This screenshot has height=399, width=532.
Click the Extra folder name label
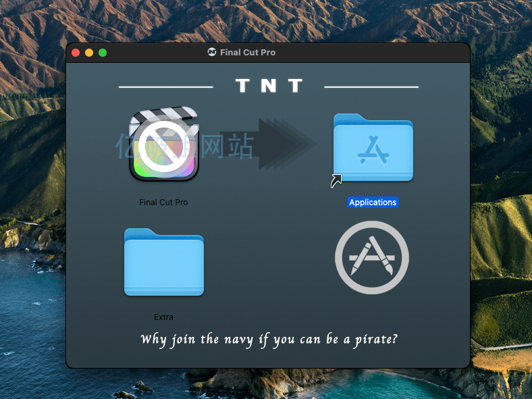163,317
